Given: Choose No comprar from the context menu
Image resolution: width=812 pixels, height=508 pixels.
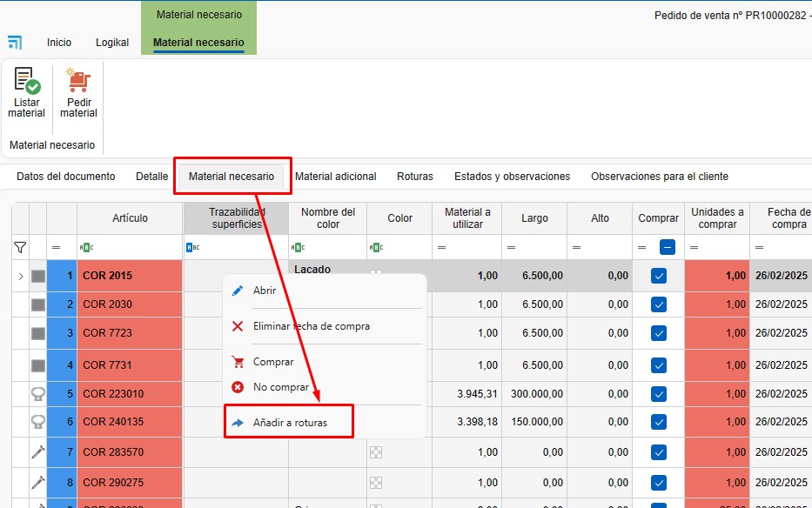Looking at the screenshot, I should pyautogui.click(x=325, y=387).
